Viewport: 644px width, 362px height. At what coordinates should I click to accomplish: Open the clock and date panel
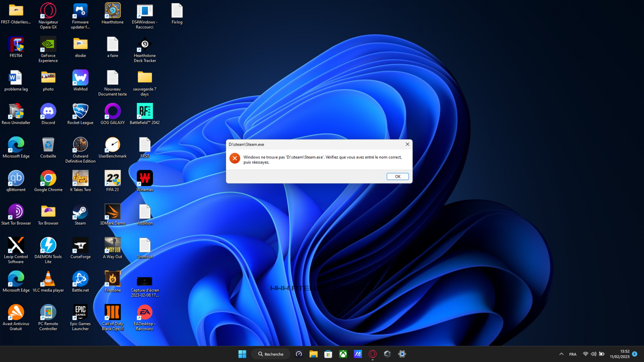click(x=619, y=354)
